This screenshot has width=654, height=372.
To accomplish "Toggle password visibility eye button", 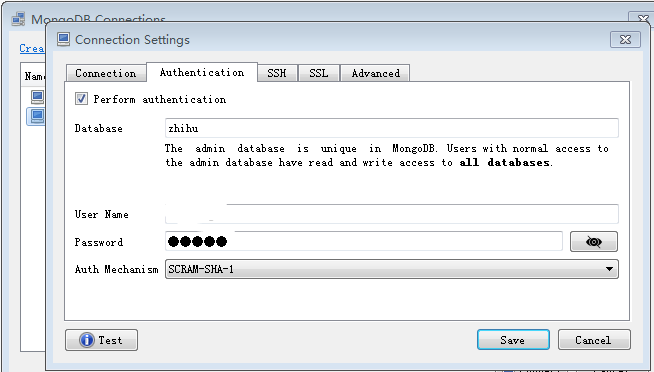I will (x=594, y=241).
